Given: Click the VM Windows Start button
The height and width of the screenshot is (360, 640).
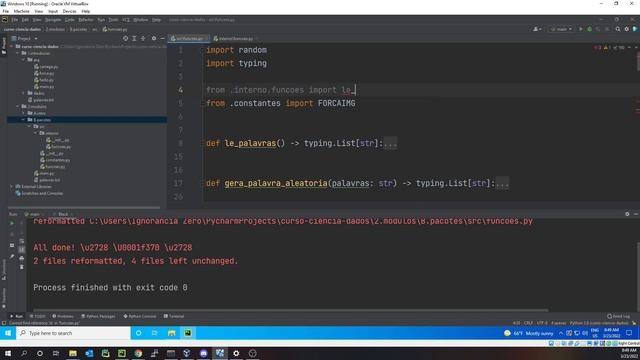Looking at the screenshot, I should point(8,333).
